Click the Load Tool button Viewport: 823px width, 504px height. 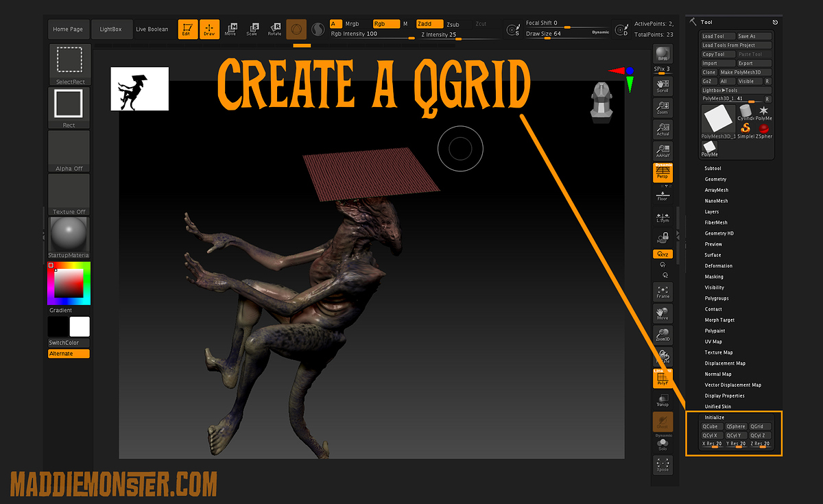(x=717, y=36)
